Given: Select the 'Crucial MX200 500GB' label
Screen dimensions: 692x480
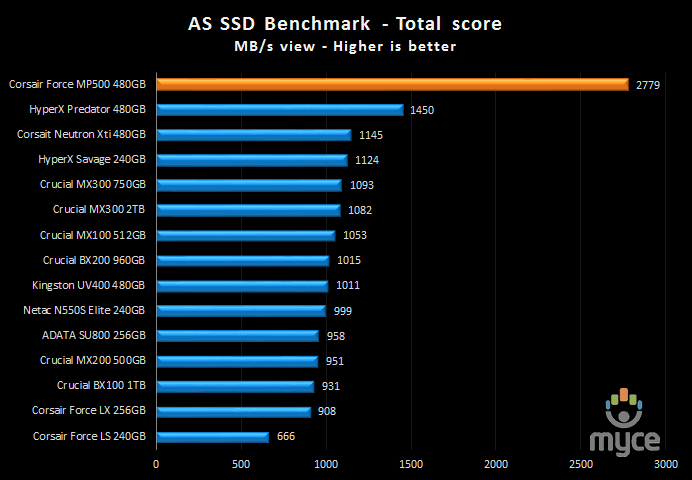Looking at the screenshot, I should [x=93, y=360].
